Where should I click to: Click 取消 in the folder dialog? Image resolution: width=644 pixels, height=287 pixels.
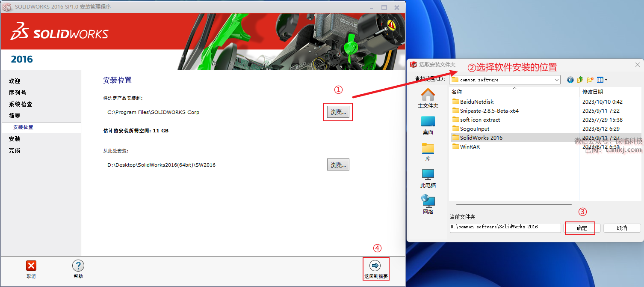[622, 228]
